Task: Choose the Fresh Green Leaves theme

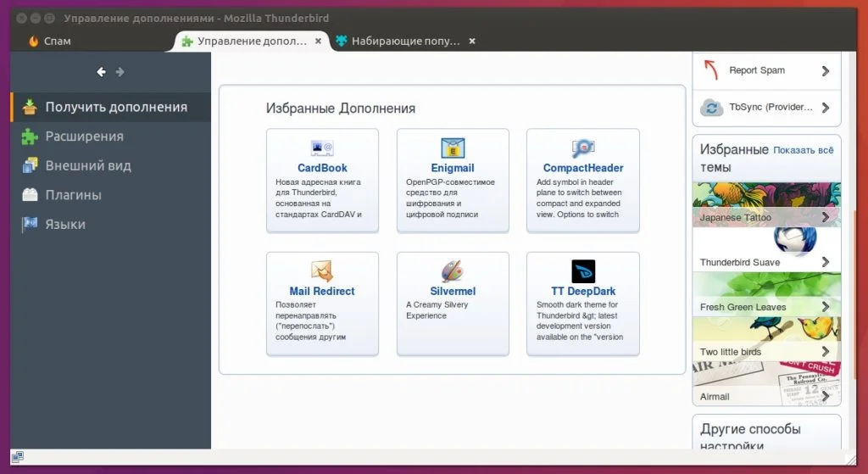Action: click(x=766, y=294)
